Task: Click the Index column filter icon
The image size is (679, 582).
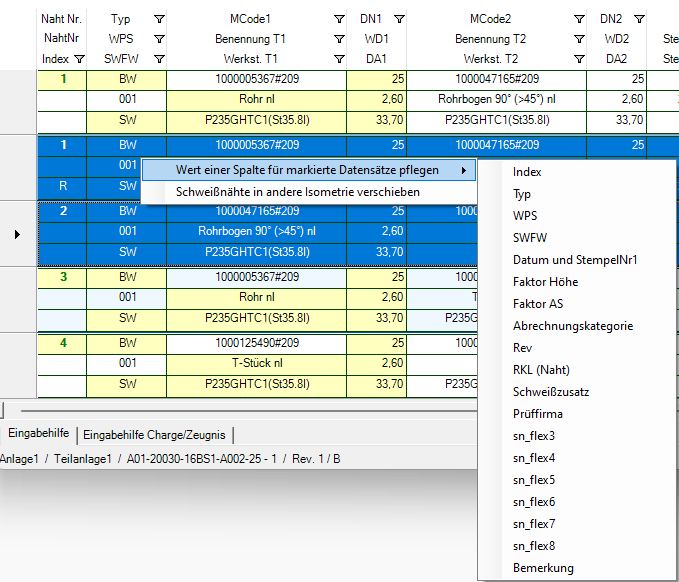Action: [x=79, y=59]
